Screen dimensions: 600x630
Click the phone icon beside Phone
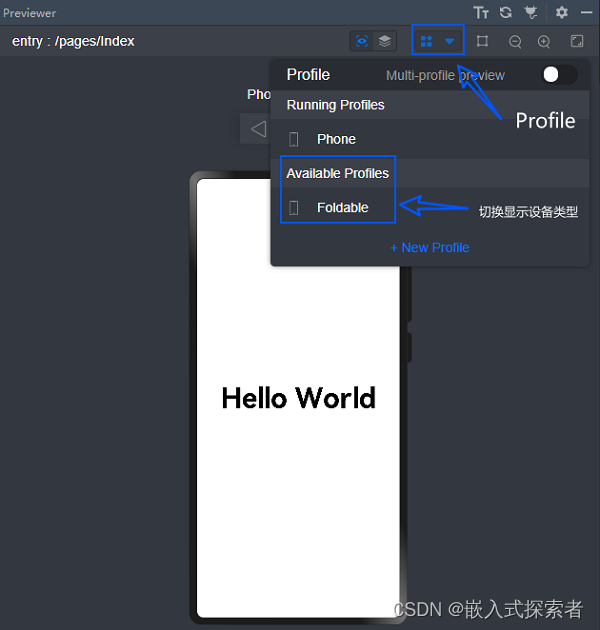[294, 139]
